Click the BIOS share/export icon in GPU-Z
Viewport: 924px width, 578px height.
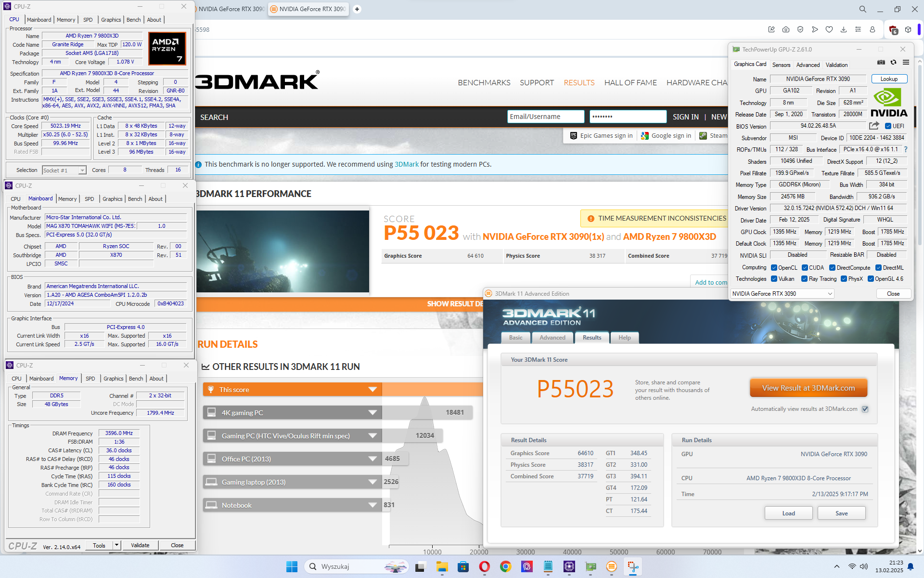tap(873, 126)
